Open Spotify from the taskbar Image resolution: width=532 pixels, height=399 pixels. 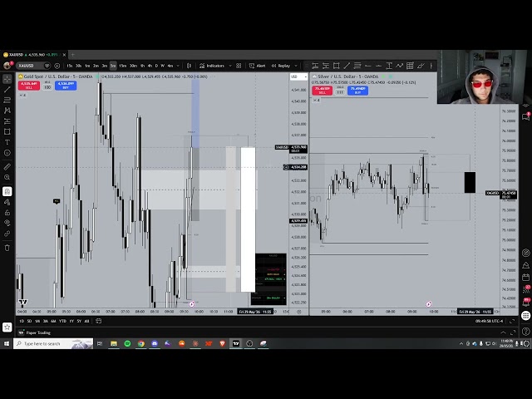click(127, 343)
